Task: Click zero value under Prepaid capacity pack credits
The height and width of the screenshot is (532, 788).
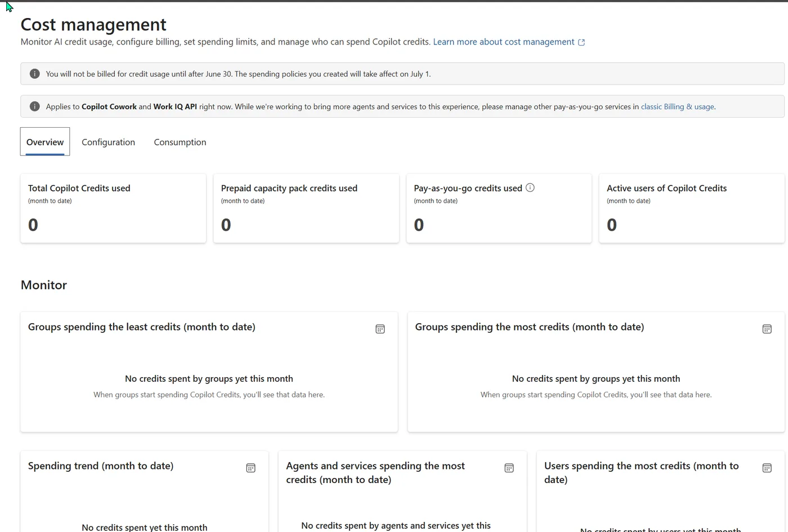Action: 226,225
